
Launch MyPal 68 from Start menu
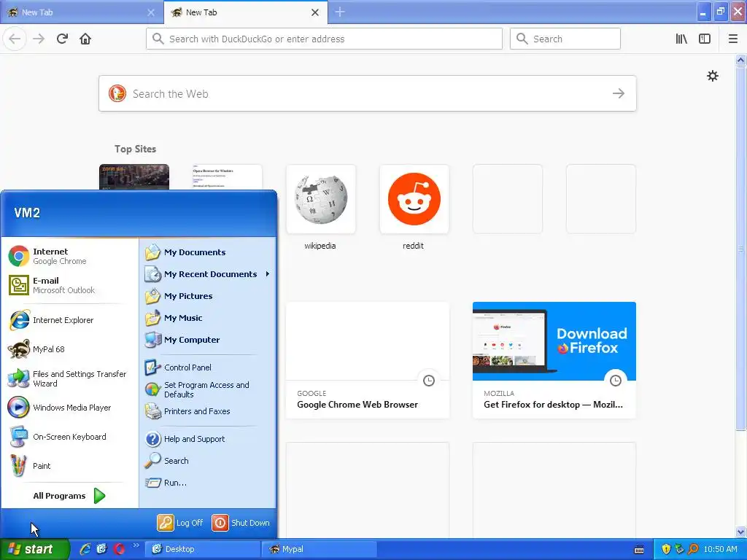69,349
